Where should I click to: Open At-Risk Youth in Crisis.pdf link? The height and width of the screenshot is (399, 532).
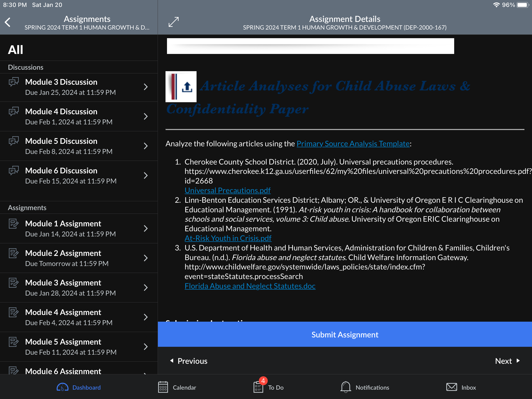pos(228,238)
